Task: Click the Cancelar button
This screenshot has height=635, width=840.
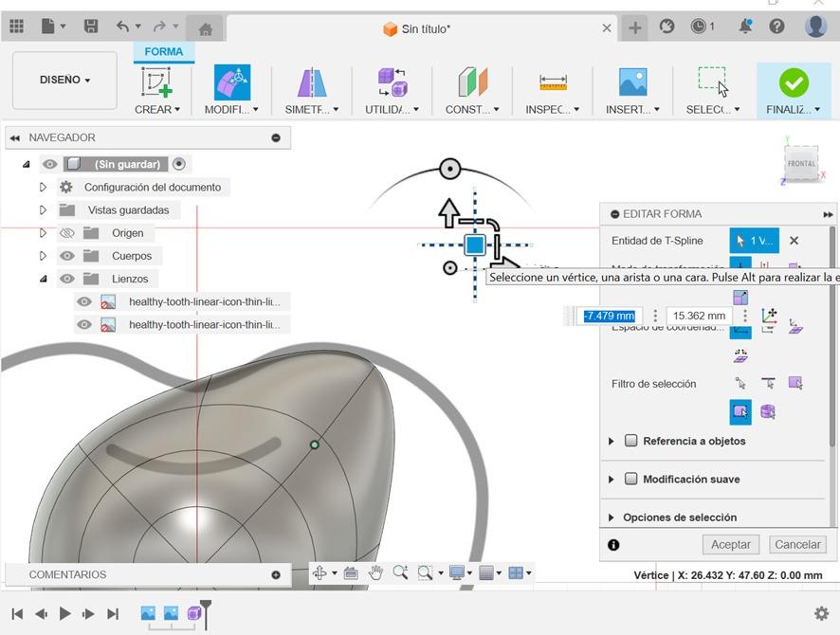Action: [x=797, y=544]
